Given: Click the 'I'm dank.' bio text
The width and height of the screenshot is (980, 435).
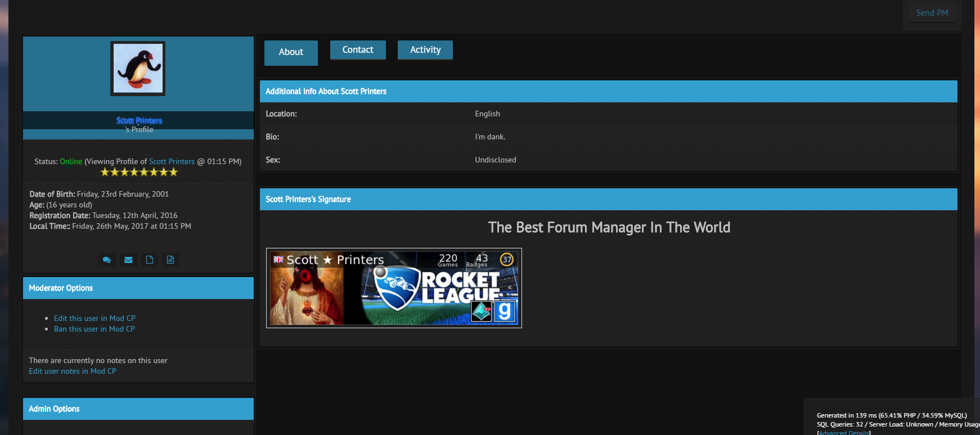Looking at the screenshot, I should tap(490, 137).
